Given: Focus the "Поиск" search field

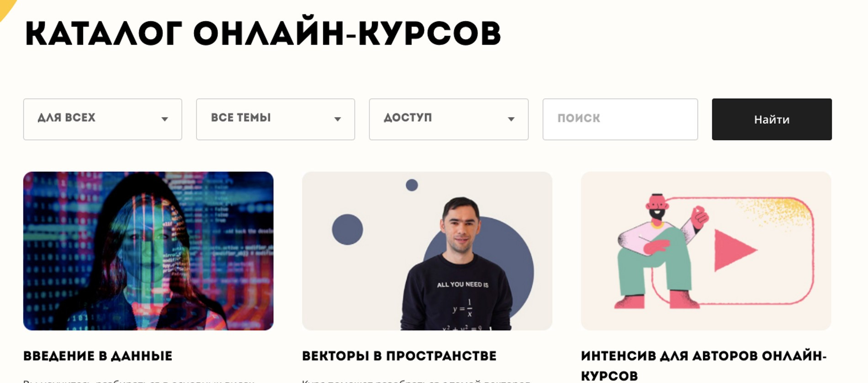Looking at the screenshot, I should coord(620,119).
